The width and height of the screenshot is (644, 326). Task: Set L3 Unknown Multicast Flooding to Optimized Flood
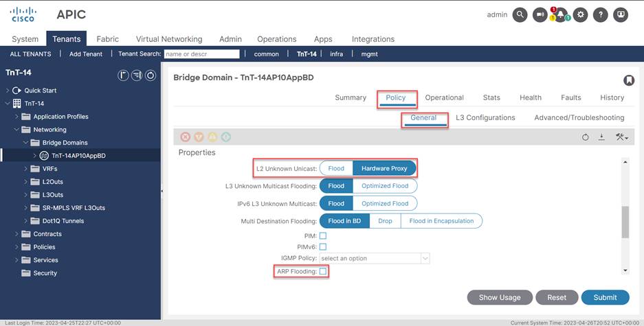385,186
